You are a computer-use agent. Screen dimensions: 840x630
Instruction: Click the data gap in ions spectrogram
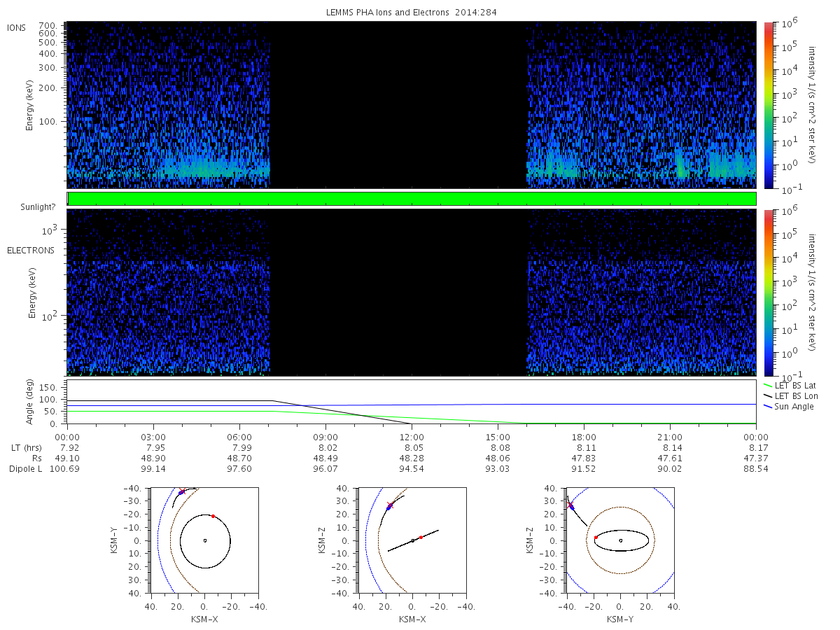(398, 105)
